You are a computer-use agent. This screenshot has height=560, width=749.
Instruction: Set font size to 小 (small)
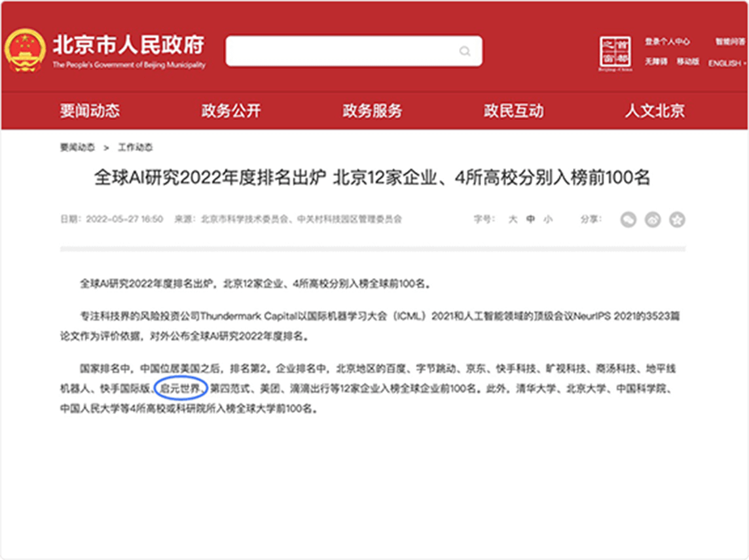coord(549,219)
